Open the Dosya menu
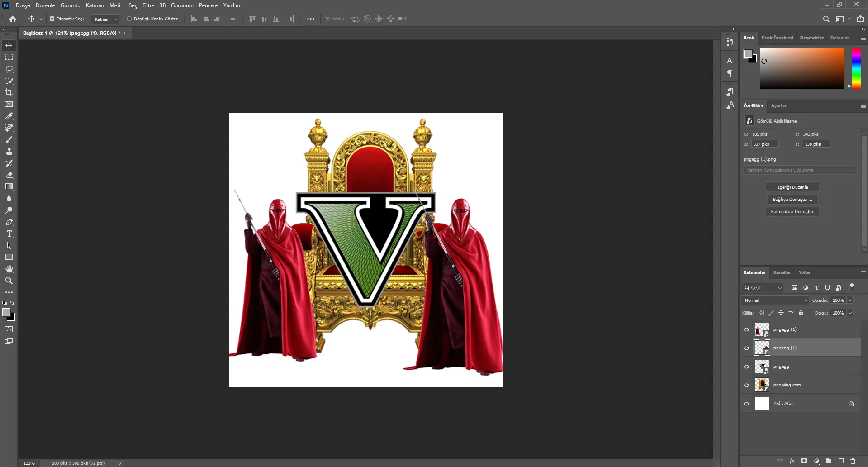Image resolution: width=868 pixels, height=467 pixels. tap(23, 5)
